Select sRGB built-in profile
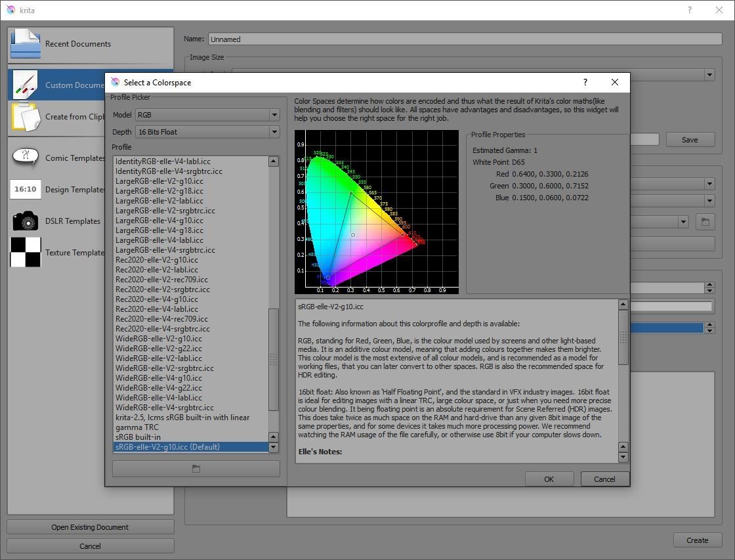This screenshot has width=735, height=560. (x=191, y=437)
